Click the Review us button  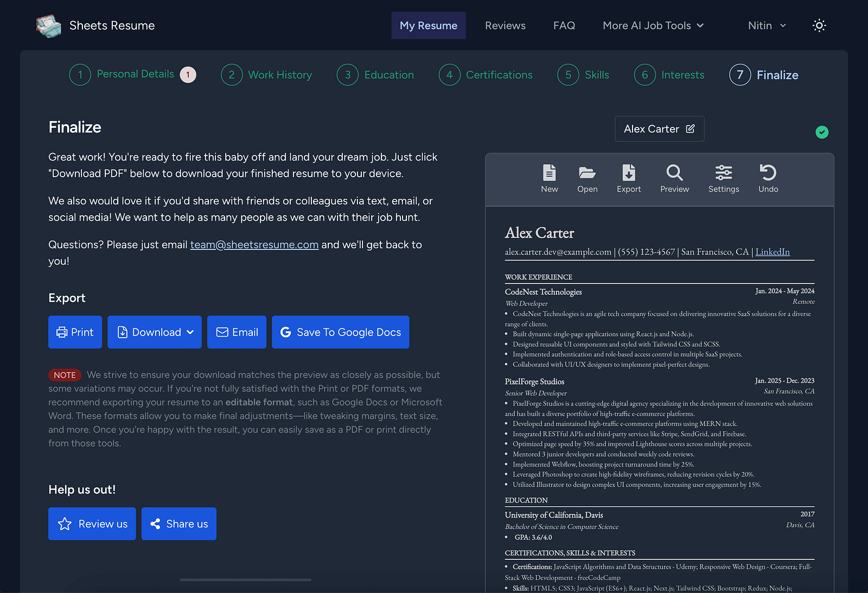coord(92,524)
